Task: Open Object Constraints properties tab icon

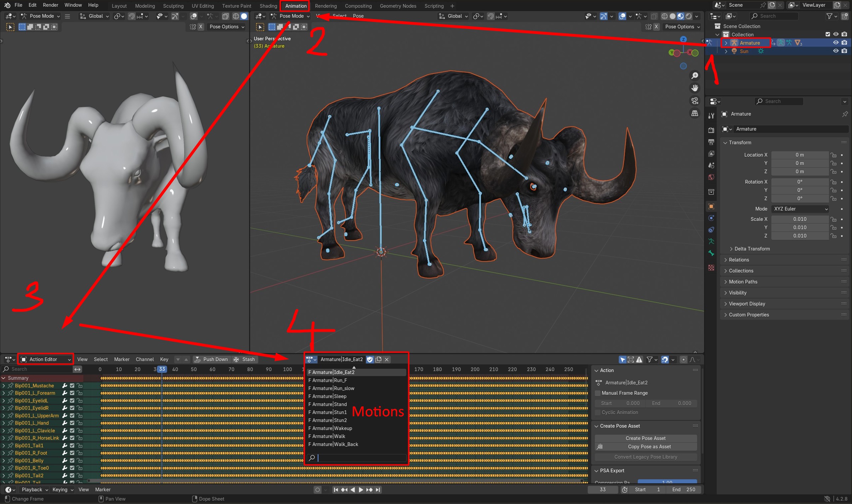Action: pos(711,230)
